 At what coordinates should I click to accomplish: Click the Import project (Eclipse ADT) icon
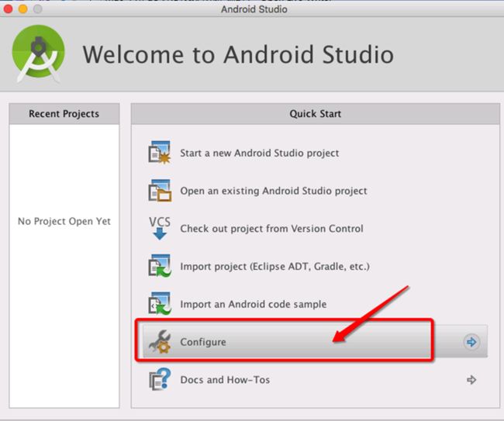point(160,266)
